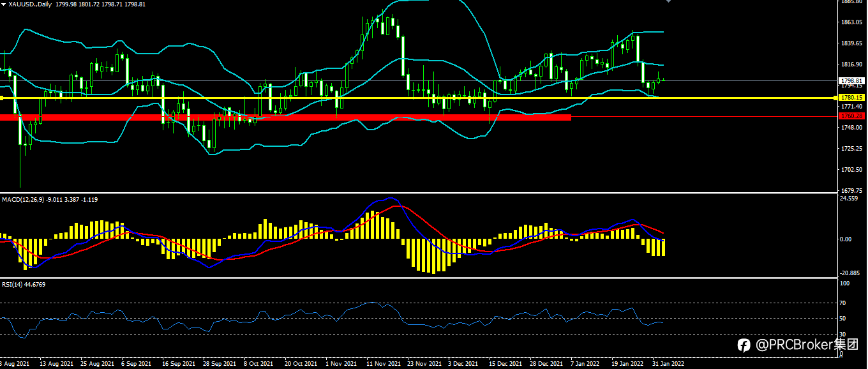
Task: Click the triangle icon before XAUUSD title
Action: coord(4,4)
